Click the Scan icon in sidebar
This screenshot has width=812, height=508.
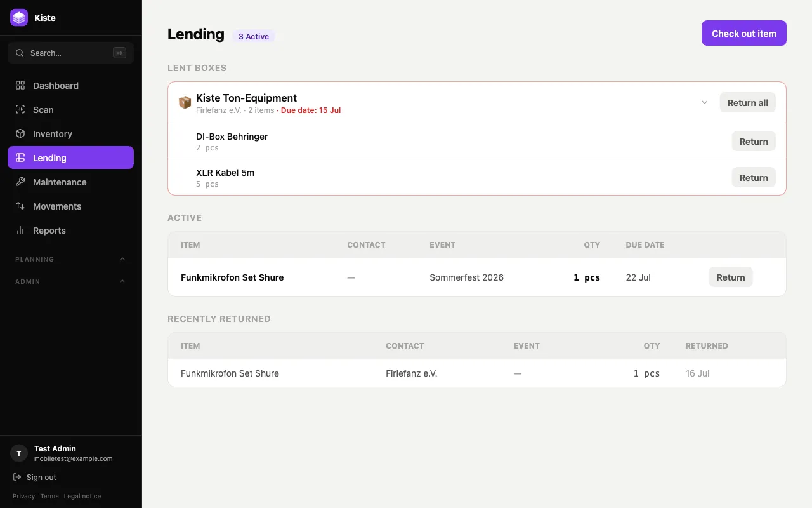coord(20,109)
